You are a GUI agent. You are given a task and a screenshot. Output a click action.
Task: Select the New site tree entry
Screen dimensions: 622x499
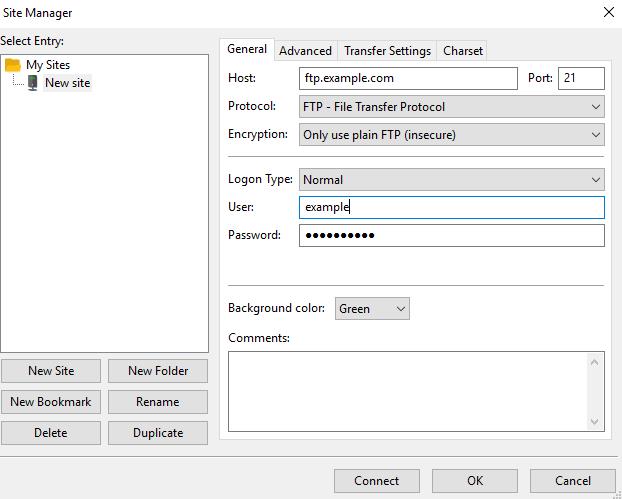coord(67,83)
